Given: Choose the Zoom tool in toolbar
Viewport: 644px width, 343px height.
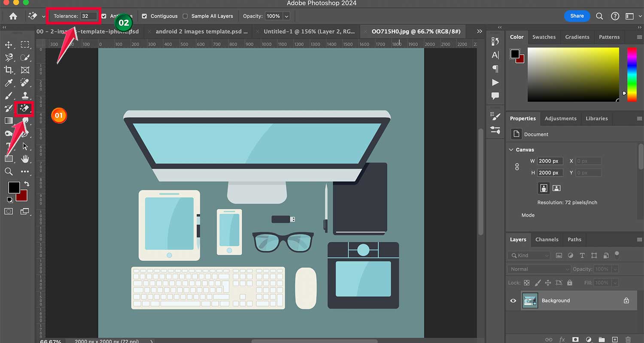Looking at the screenshot, I should point(9,171).
